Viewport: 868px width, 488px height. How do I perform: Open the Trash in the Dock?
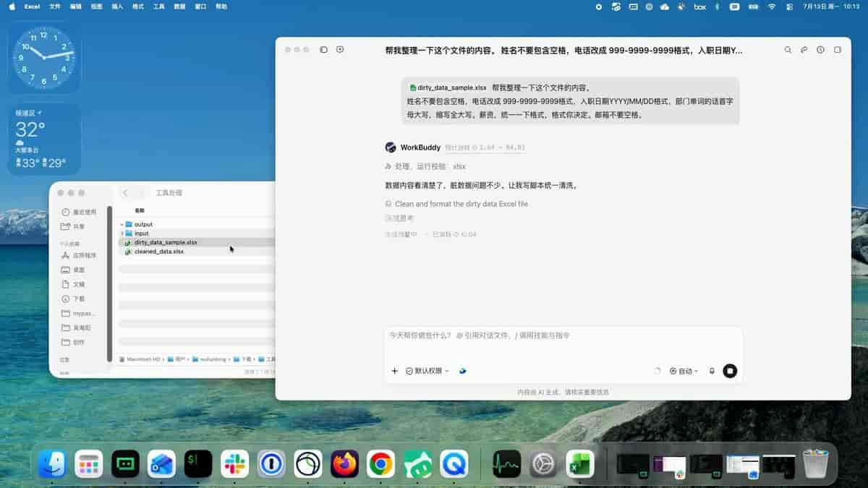pyautogui.click(x=815, y=463)
